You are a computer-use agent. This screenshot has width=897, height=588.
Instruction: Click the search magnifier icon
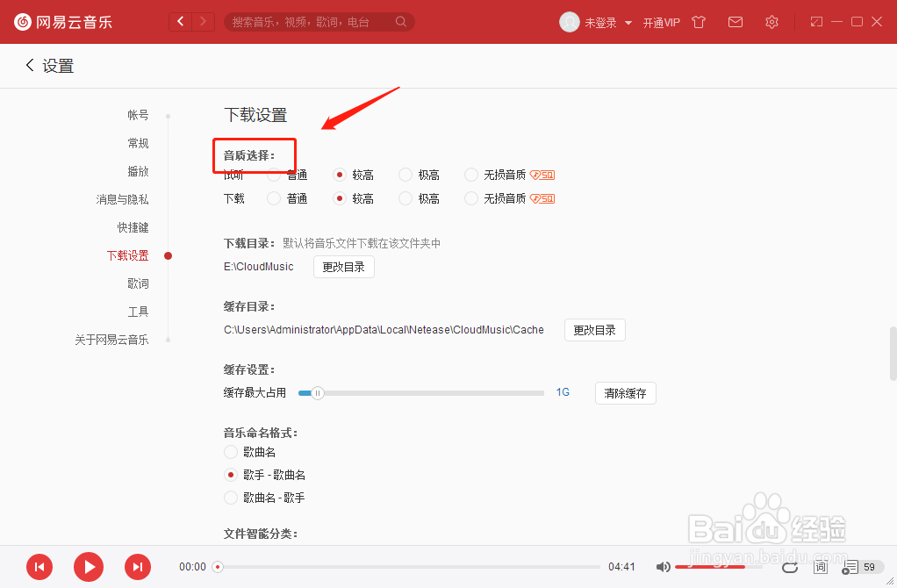401,22
